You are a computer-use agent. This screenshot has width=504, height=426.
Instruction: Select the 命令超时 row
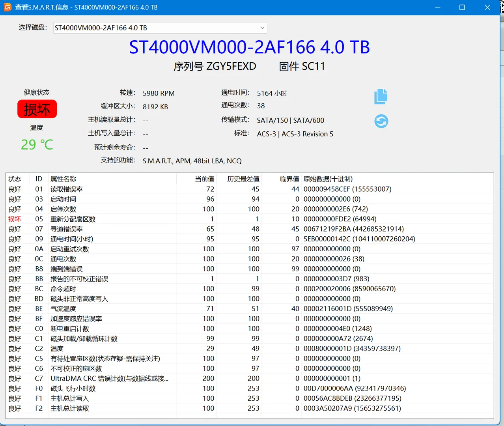click(x=250, y=289)
